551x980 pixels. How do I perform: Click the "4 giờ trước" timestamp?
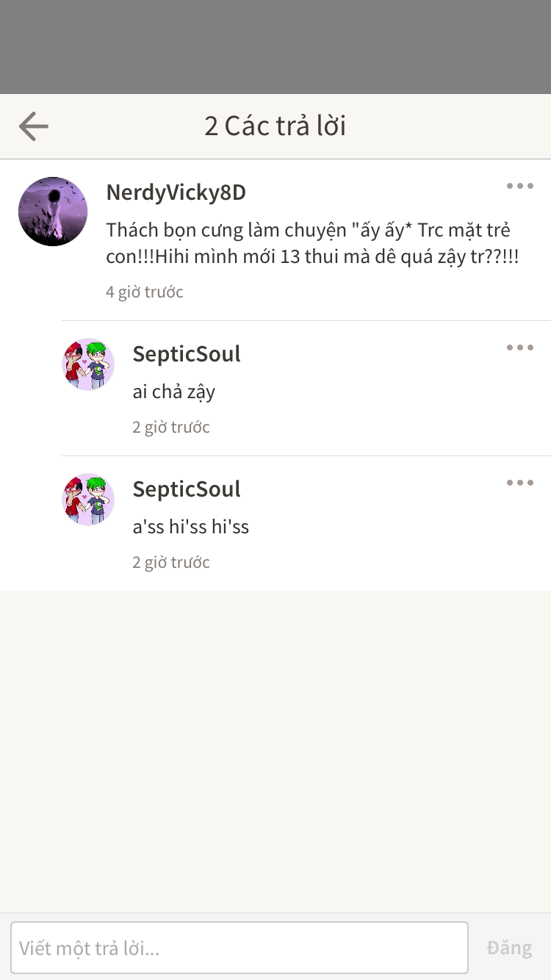[x=145, y=292]
